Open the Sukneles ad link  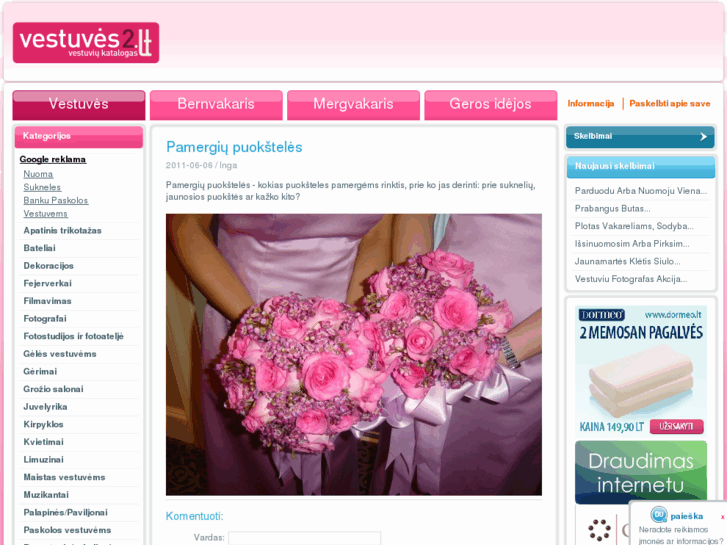42,187
